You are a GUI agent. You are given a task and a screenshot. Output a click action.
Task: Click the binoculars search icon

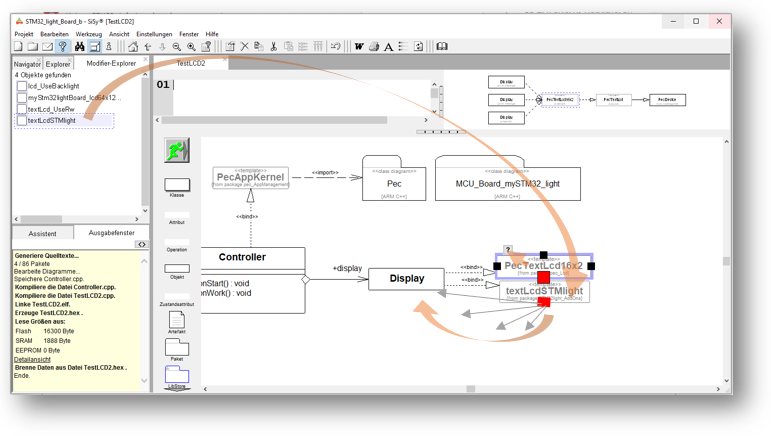point(79,47)
